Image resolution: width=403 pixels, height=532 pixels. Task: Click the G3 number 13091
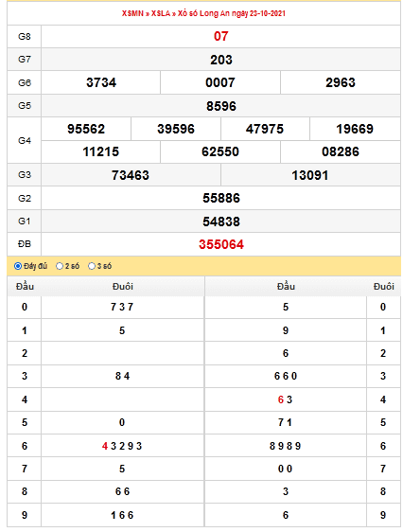click(310, 175)
